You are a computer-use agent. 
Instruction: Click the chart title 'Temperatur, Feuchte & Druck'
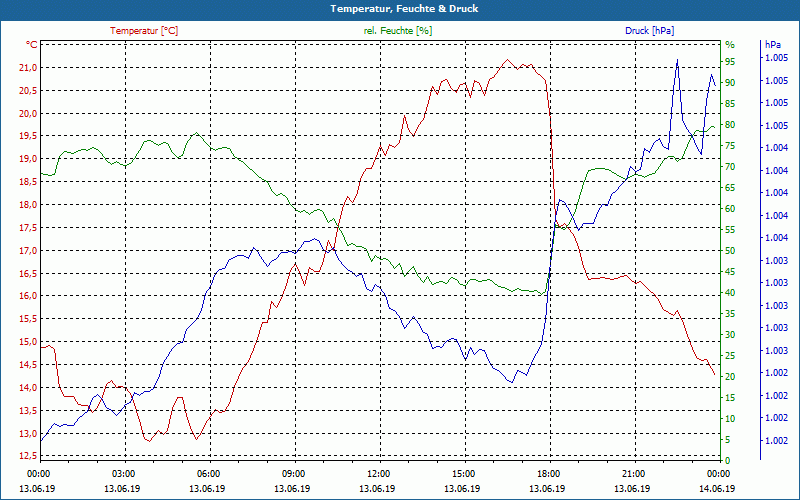[404, 9]
